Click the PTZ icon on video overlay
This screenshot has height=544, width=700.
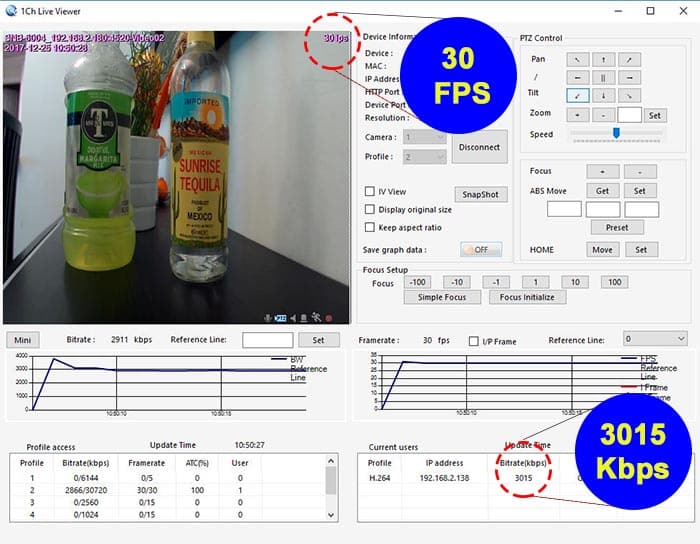point(281,317)
